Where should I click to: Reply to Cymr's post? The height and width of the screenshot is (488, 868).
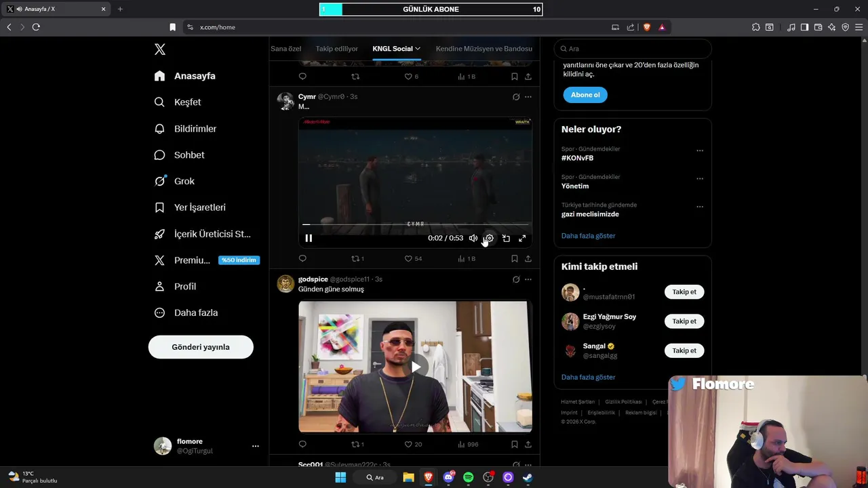[302, 258]
